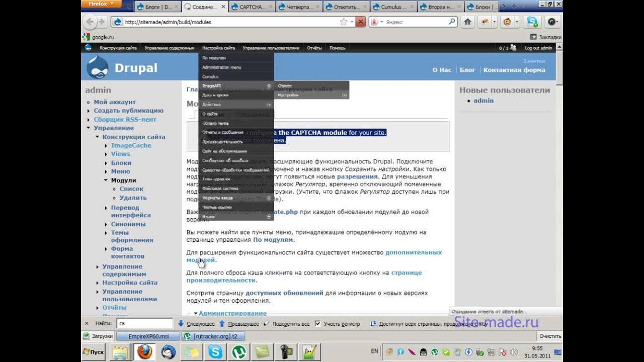Open the ImageCache sidebar link
The height and width of the screenshot is (362, 644).
[131, 145]
